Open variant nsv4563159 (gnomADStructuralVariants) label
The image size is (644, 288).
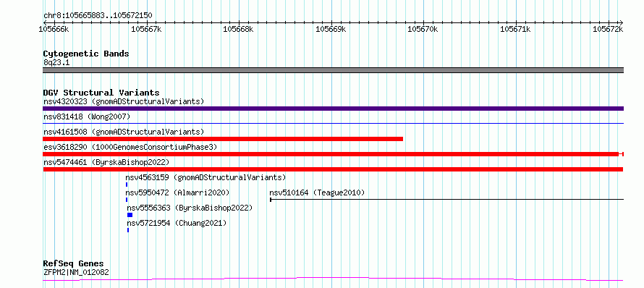pos(206,177)
